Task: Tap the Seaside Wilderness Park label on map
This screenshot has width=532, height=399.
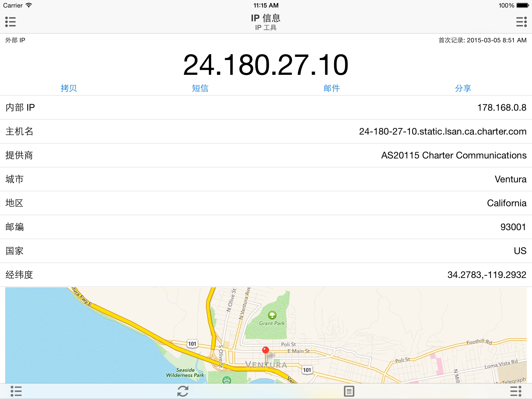Action: pyautogui.click(x=185, y=373)
